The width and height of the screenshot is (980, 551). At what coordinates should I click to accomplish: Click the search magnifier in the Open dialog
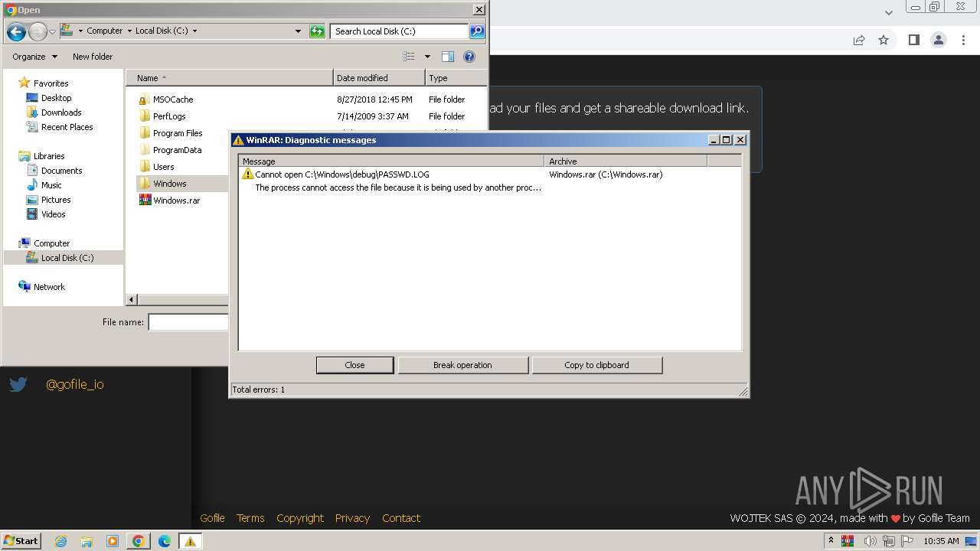[477, 31]
